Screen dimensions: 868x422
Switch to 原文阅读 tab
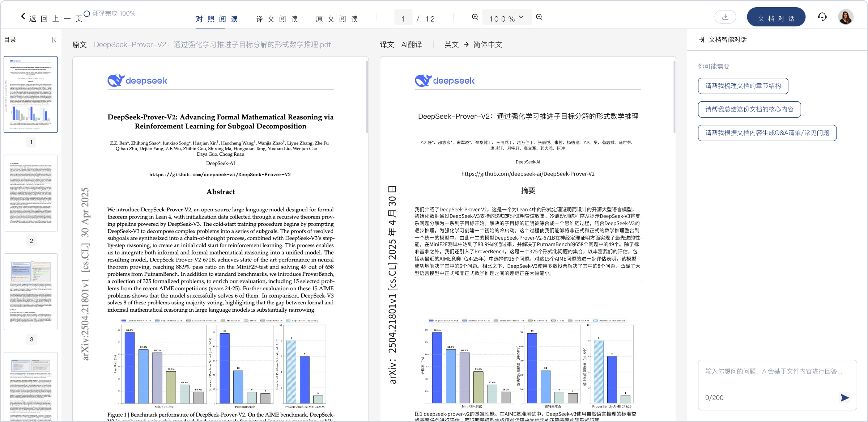point(337,19)
